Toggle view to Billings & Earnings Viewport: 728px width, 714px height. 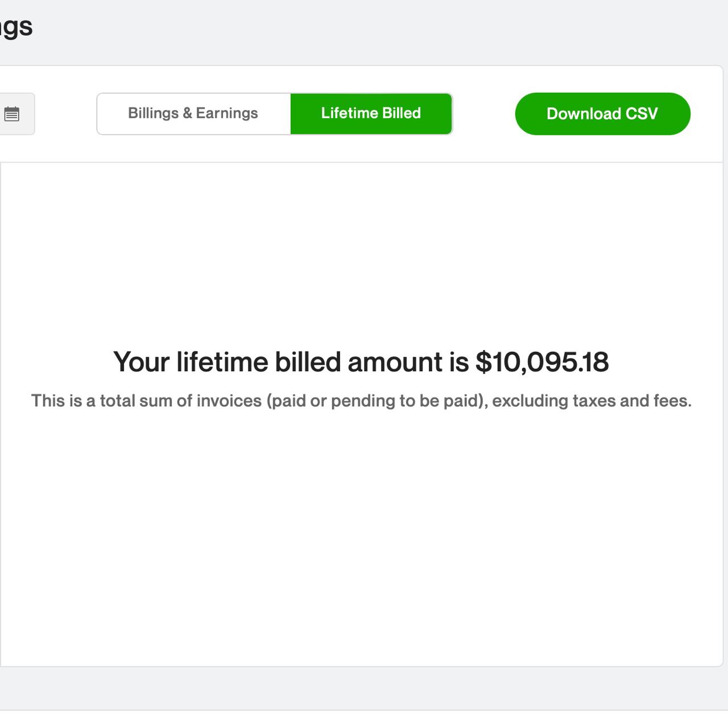click(x=193, y=114)
